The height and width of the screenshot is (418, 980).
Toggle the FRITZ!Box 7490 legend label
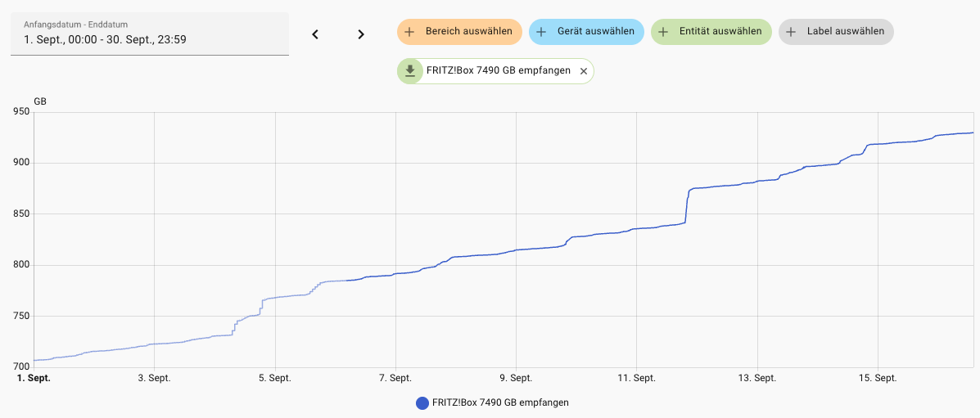pyautogui.click(x=500, y=402)
